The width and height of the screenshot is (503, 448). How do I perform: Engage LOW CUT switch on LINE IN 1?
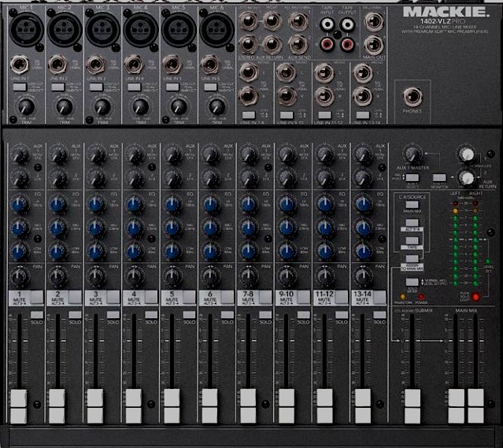coord(20,87)
